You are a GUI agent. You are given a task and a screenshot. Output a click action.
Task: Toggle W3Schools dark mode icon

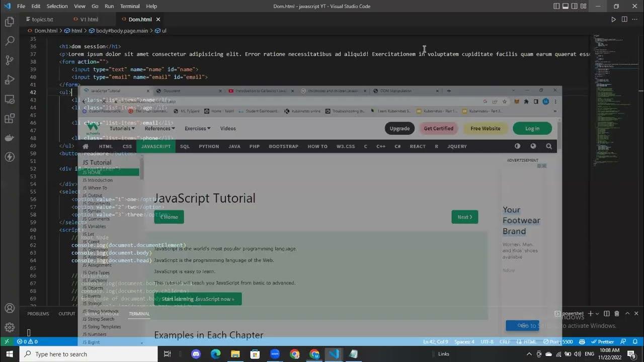click(x=518, y=146)
